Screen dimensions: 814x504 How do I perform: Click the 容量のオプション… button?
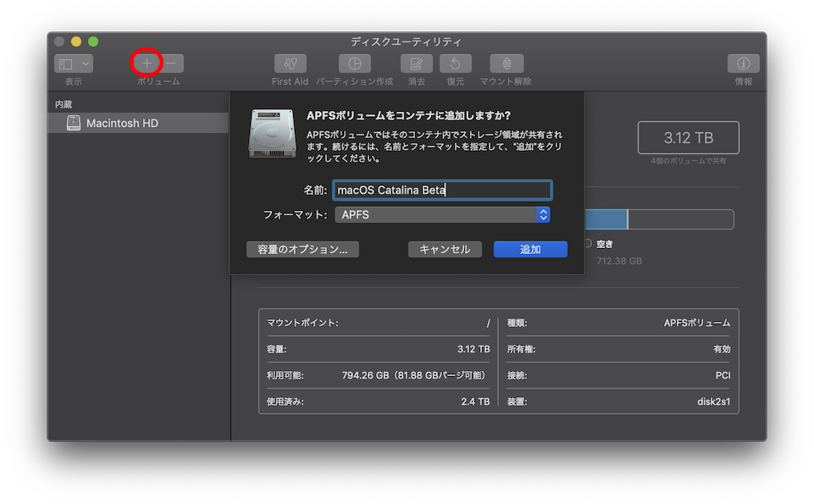point(302,249)
